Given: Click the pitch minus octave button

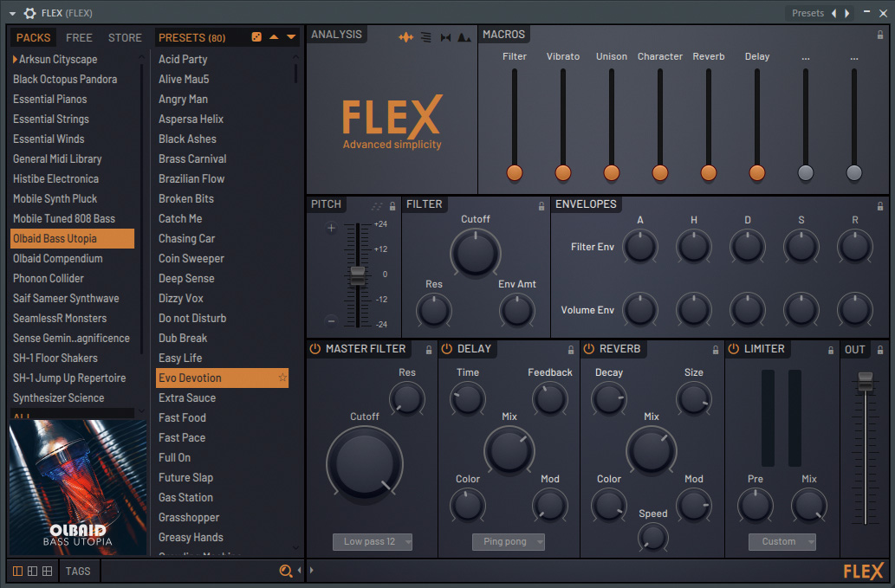Looking at the screenshot, I should 331,321.
